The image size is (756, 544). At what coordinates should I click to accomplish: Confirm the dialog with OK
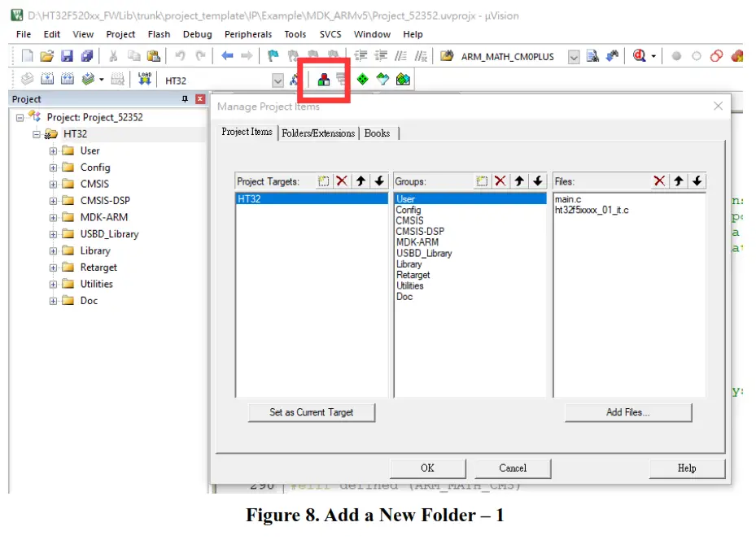(428, 468)
